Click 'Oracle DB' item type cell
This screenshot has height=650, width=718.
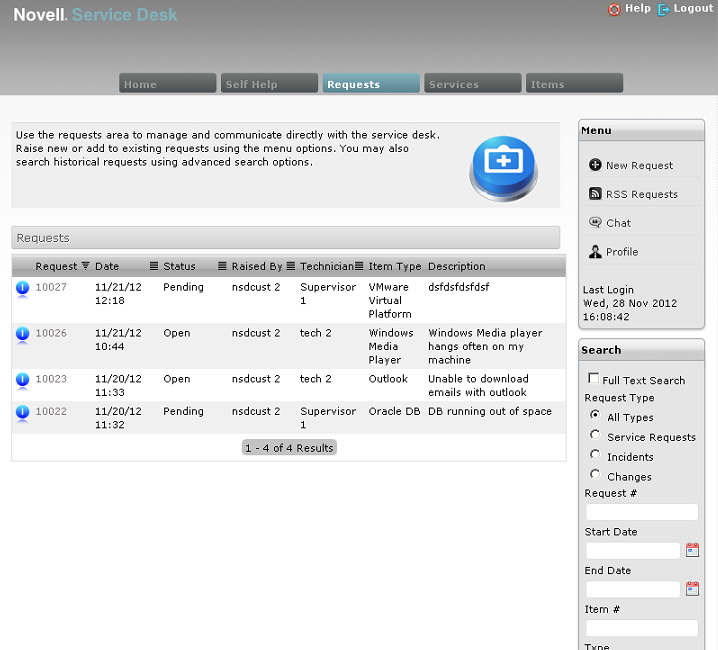[x=394, y=411]
